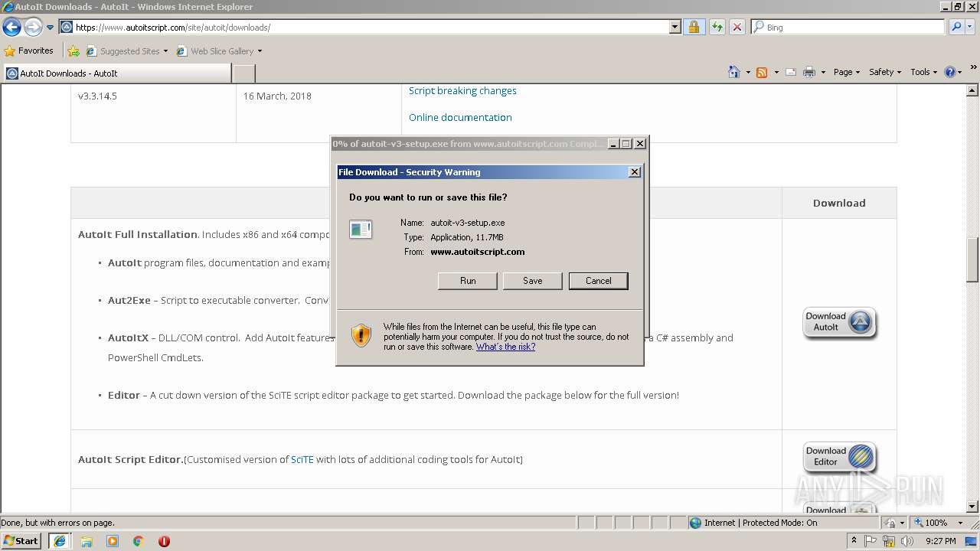This screenshot has height=551, width=980.
Task: Open the Suggested Sites link
Action: pyautogui.click(x=126, y=51)
